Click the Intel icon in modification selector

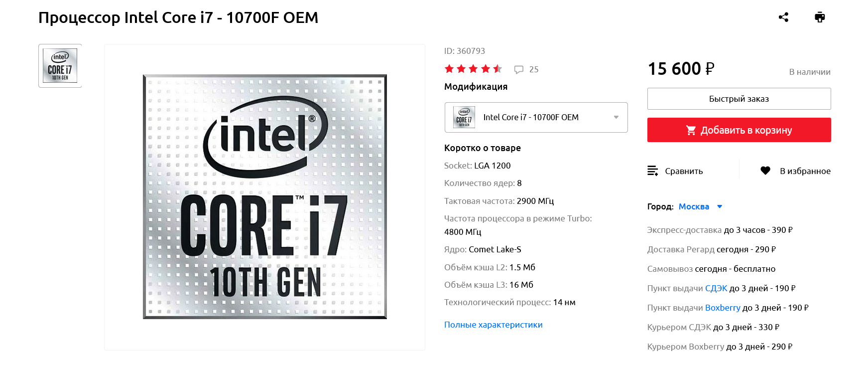point(464,117)
